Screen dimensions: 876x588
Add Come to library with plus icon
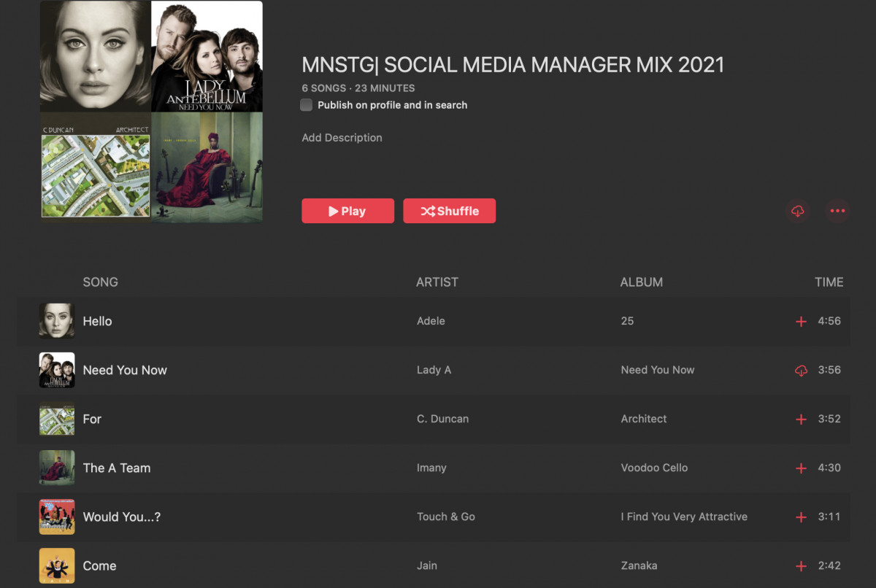tap(801, 566)
